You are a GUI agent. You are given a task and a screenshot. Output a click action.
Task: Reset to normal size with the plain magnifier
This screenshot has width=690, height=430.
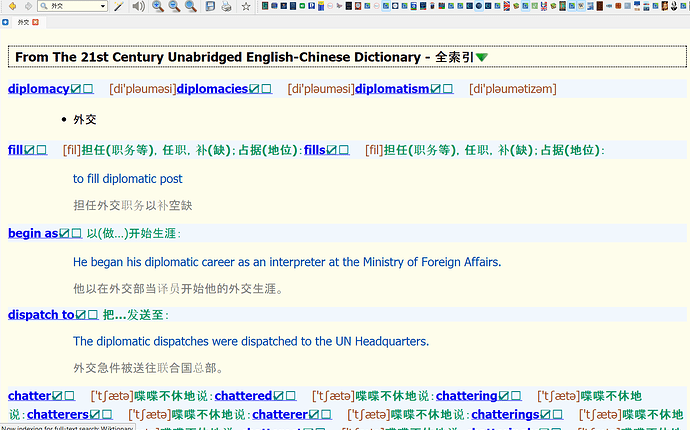[x=191, y=6]
